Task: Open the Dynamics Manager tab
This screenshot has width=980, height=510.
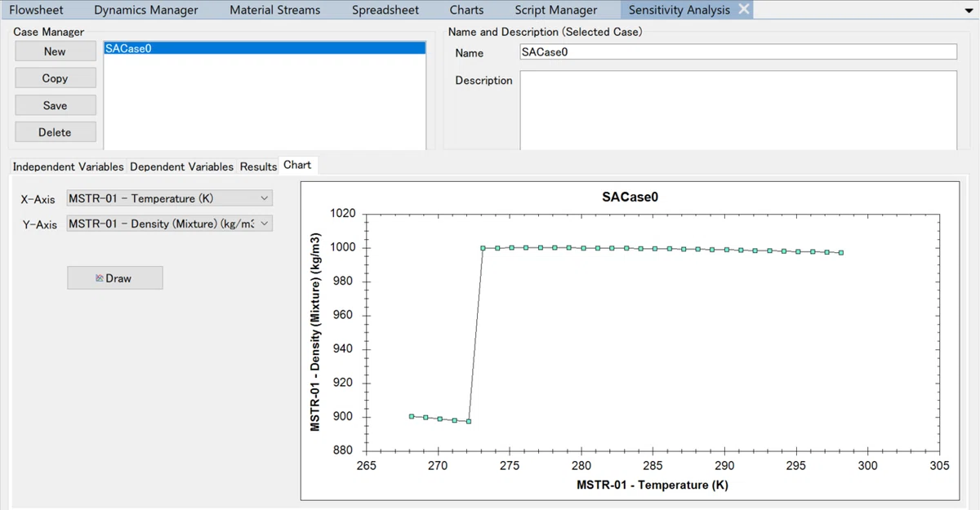Action: pos(145,10)
